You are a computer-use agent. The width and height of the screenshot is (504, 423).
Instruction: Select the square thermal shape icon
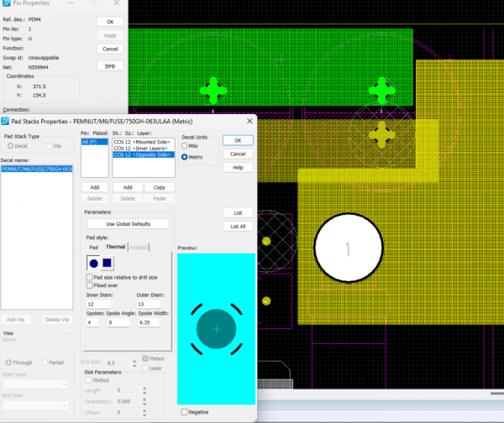[x=108, y=264]
